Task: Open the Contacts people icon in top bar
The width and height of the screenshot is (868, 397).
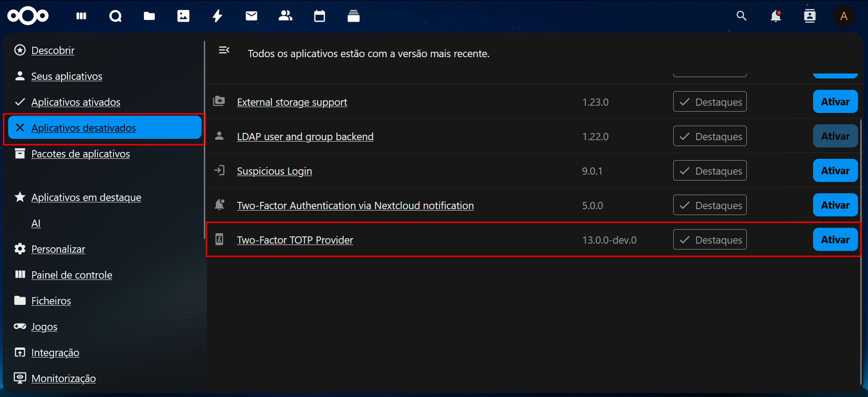Action: coord(286,16)
